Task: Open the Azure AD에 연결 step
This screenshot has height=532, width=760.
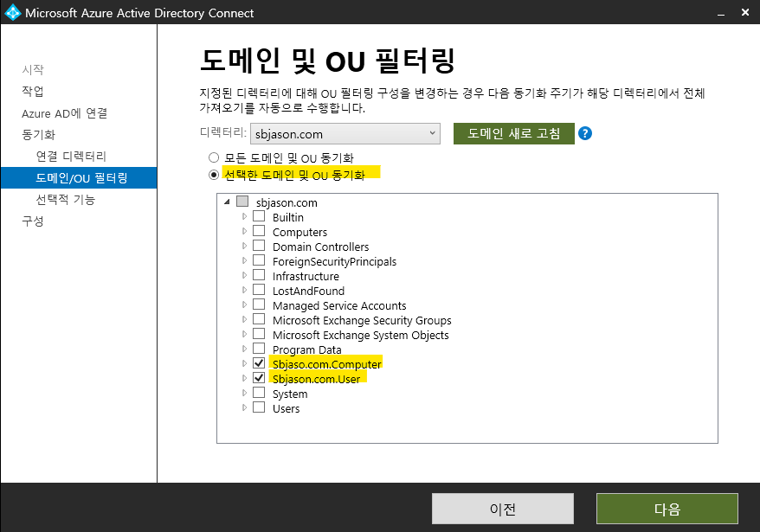Action: click(x=64, y=113)
